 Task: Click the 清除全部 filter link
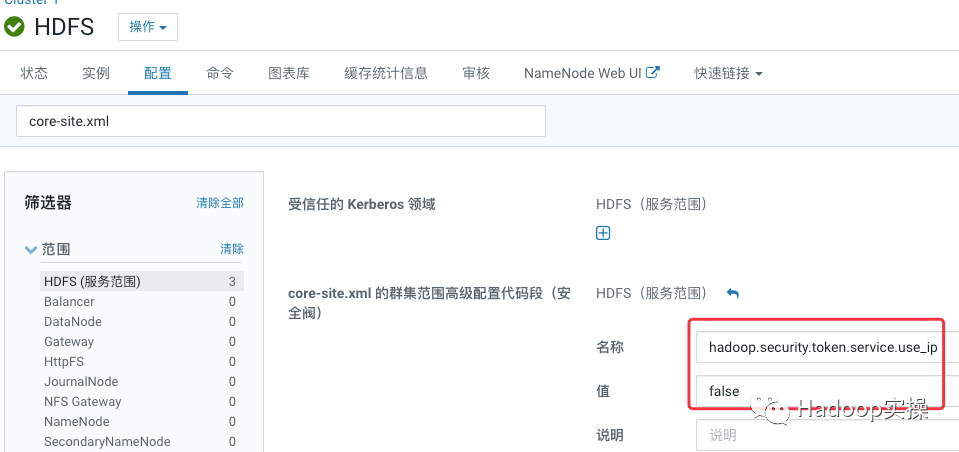click(220, 203)
